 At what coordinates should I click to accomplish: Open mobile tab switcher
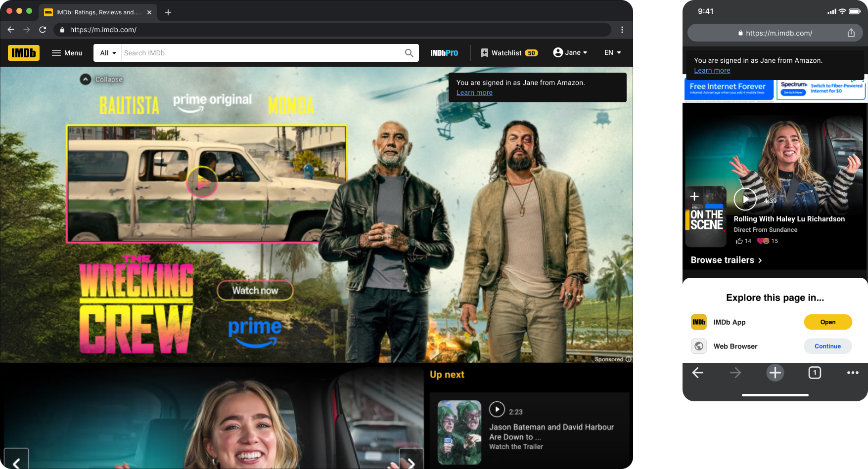tap(815, 373)
